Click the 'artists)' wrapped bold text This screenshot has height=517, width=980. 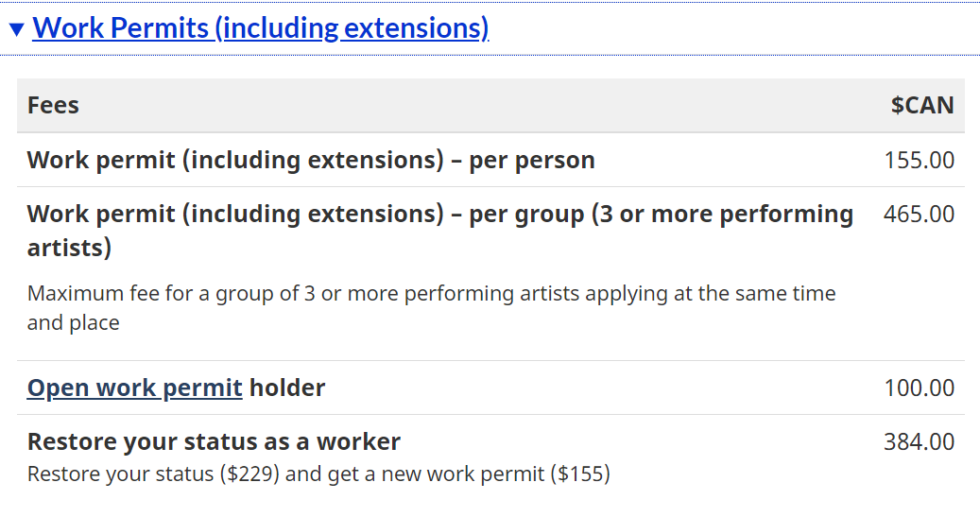(x=69, y=248)
